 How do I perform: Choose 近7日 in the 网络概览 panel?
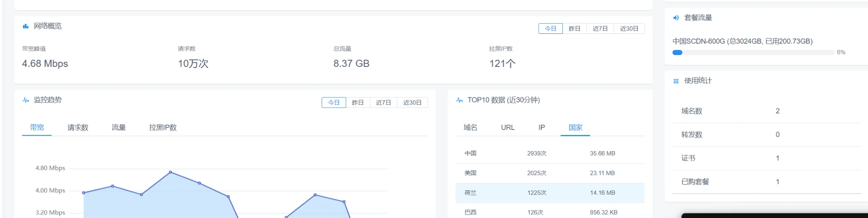click(600, 28)
